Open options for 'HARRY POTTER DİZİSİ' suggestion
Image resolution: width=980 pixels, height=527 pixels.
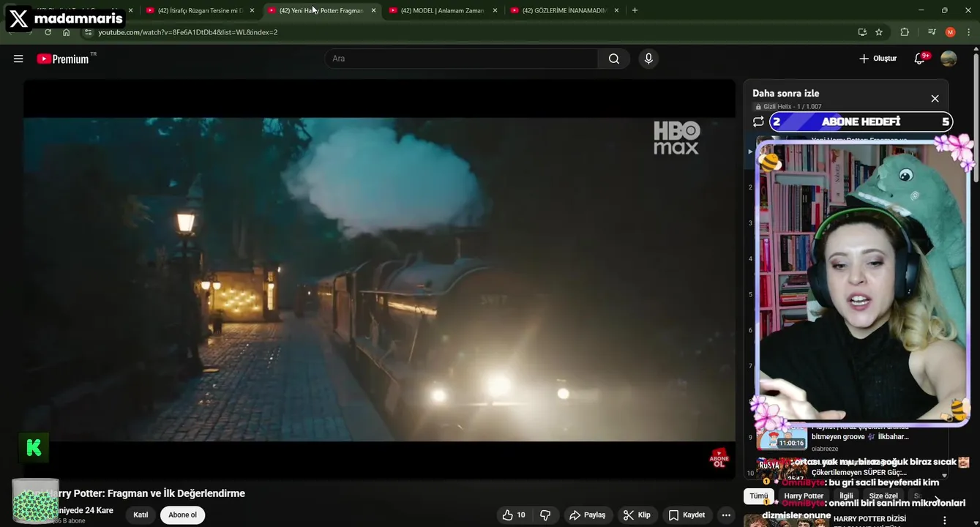(x=944, y=520)
